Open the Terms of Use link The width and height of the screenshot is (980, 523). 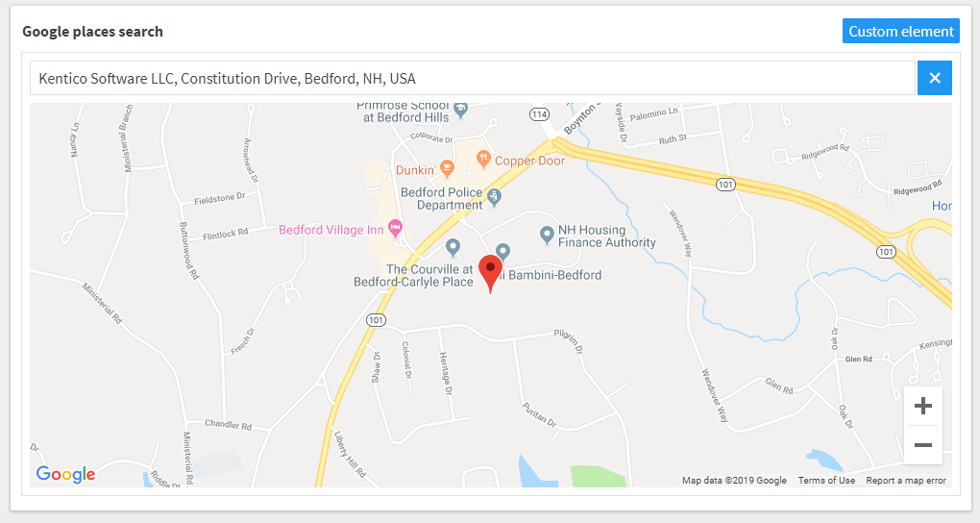(826, 481)
